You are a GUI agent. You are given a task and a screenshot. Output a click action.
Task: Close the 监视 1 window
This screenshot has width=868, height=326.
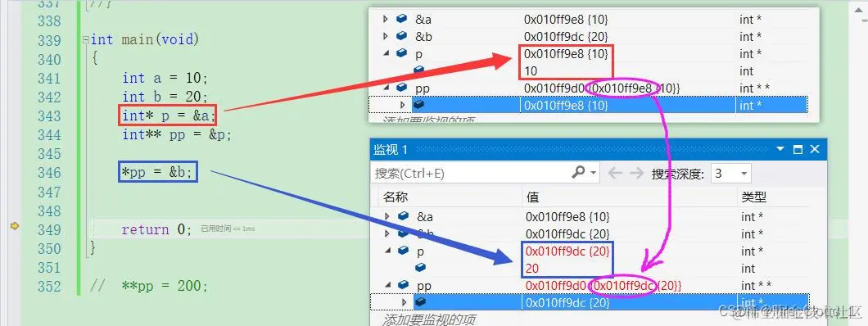(x=814, y=149)
